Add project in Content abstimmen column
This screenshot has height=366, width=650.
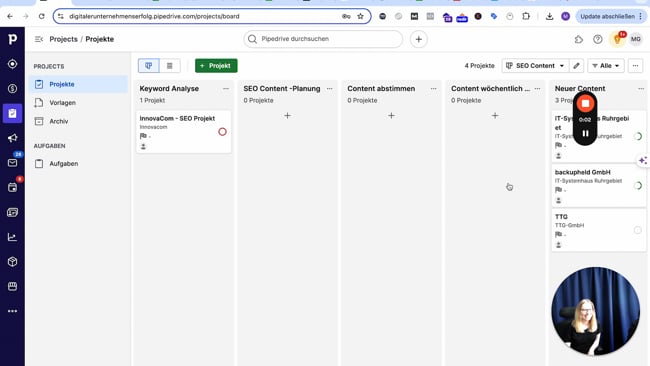point(391,115)
